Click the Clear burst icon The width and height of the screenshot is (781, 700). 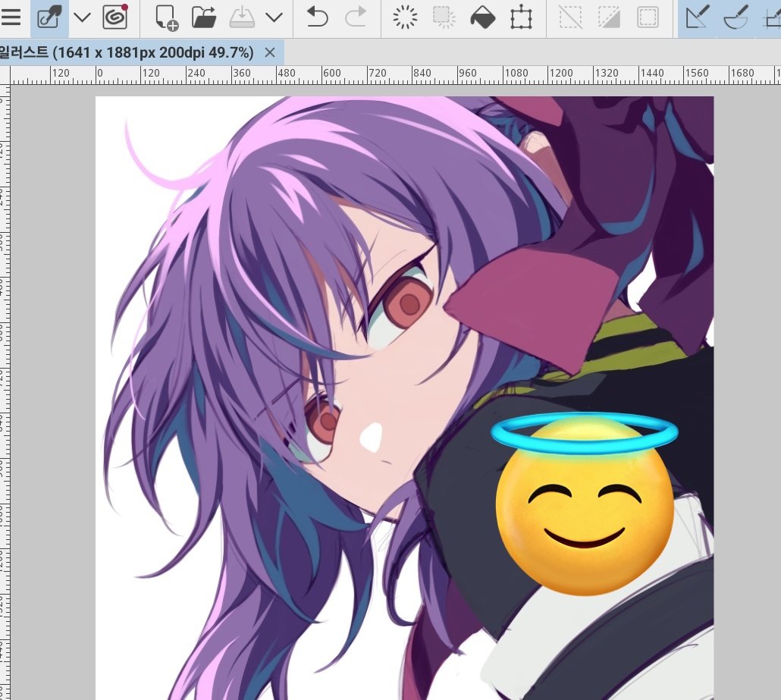pos(405,17)
